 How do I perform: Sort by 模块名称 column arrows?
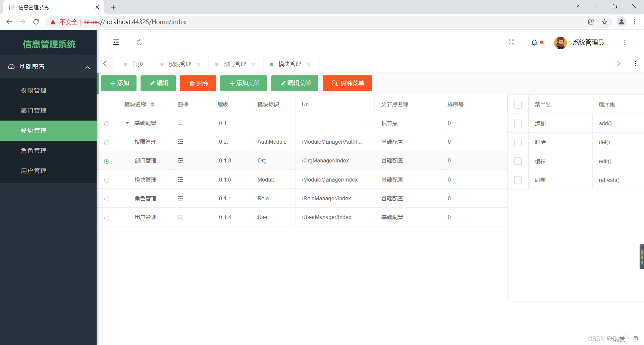tap(153, 104)
